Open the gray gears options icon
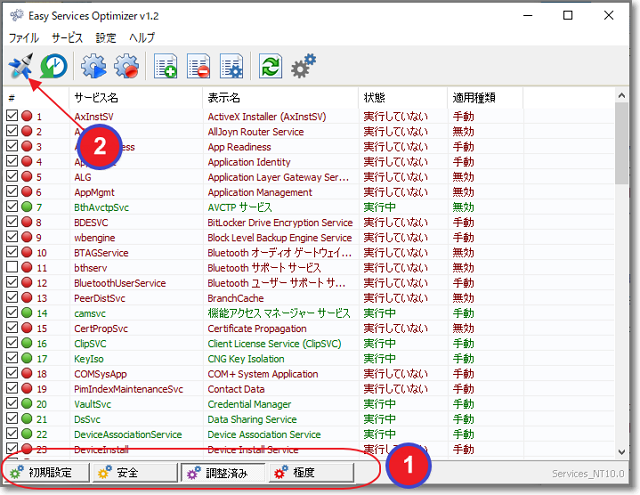This screenshot has width=640, height=495. click(303, 67)
